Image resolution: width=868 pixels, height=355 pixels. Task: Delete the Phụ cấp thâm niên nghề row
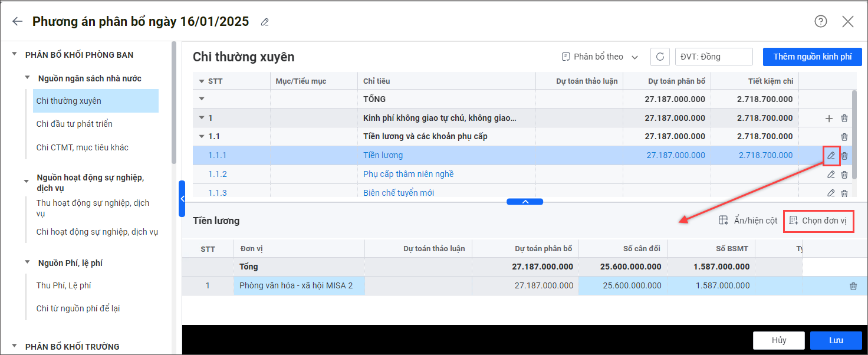click(844, 175)
